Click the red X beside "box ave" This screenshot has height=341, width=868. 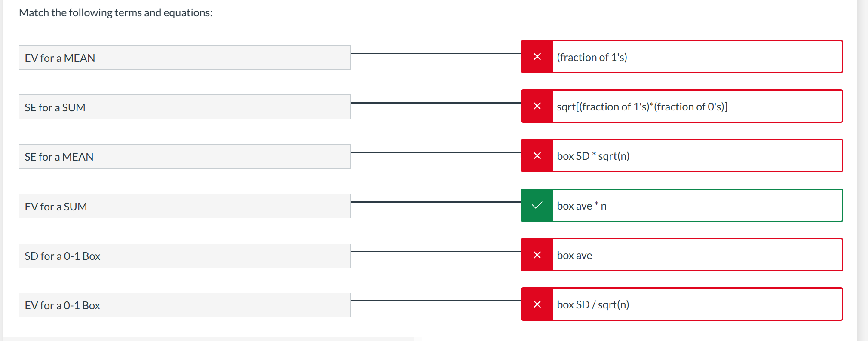coord(537,255)
